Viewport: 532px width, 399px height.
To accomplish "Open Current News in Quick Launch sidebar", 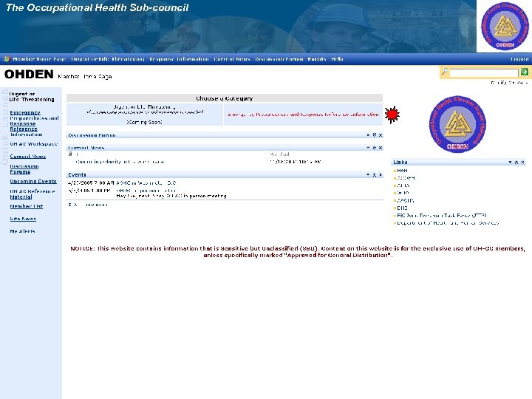I will 28,157.
